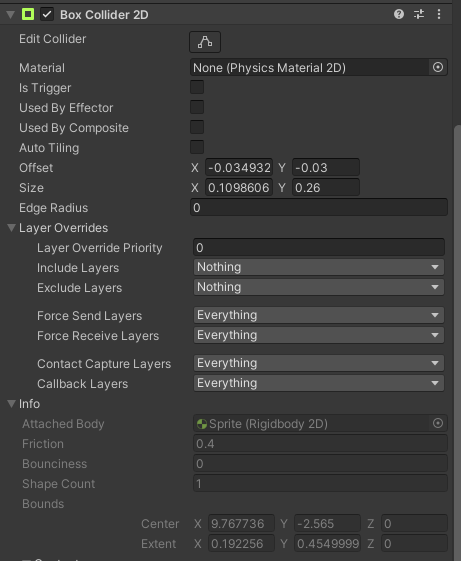
Task: Open the Physics Material 2D object picker
Action: pyautogui.click(x=438, y=67)
